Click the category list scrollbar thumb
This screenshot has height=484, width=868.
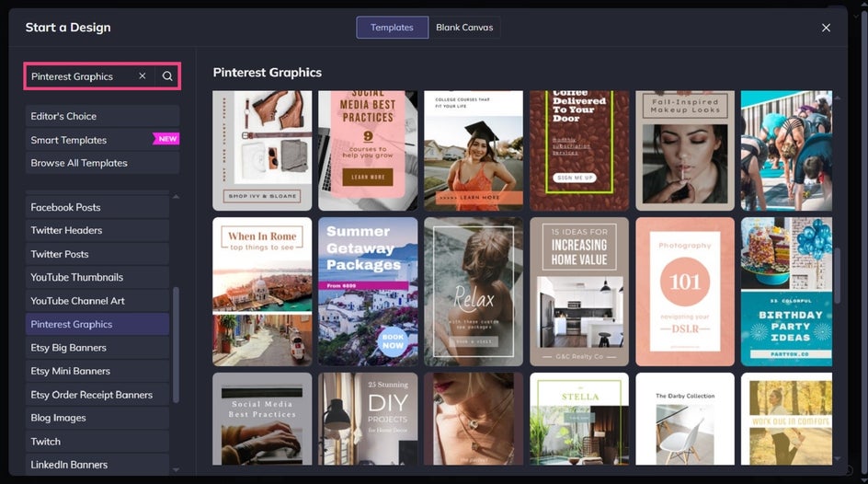pos(176,344)
